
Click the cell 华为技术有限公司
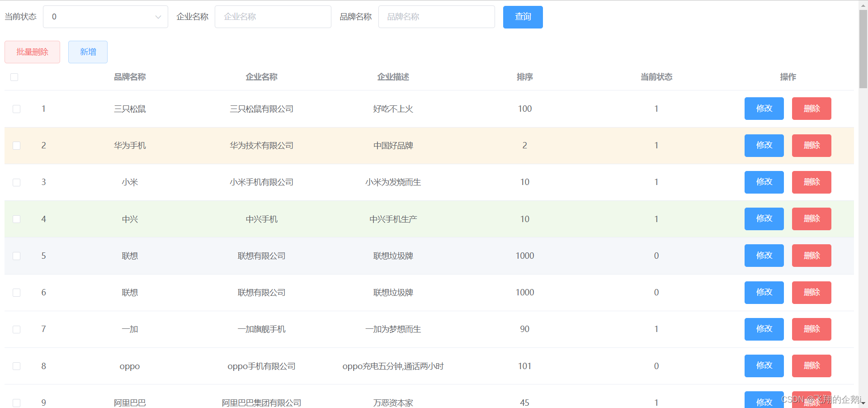261,146
